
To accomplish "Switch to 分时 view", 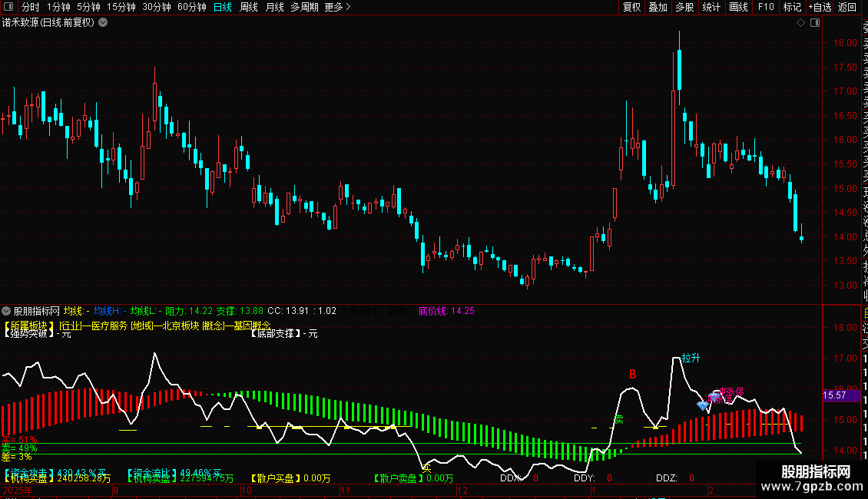I will (x=31, y=7).
